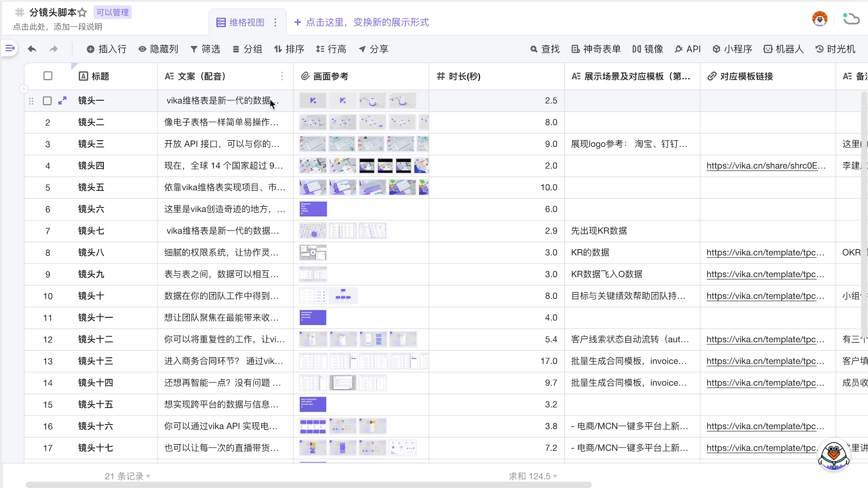Click the undo arrow icon
Viewport: 868px width, 488px height.
click(32, 49)
